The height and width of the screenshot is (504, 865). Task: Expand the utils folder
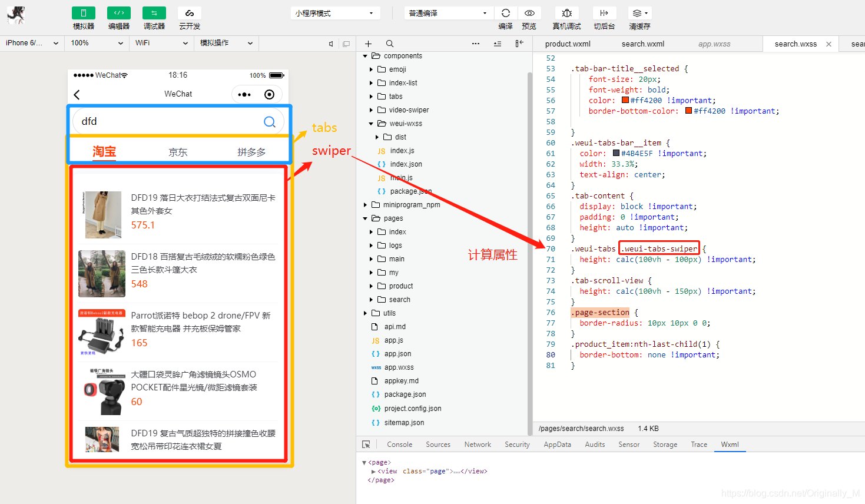pyautogui.click(x=365, y=313)
